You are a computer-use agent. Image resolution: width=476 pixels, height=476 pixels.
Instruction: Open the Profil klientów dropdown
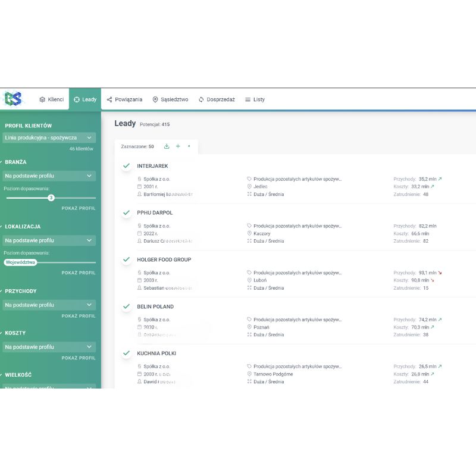coord(49,137)
